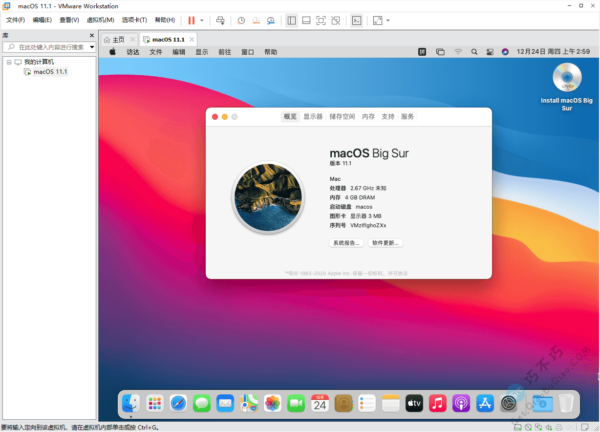Click the Launchpad icon in dock

154,403
